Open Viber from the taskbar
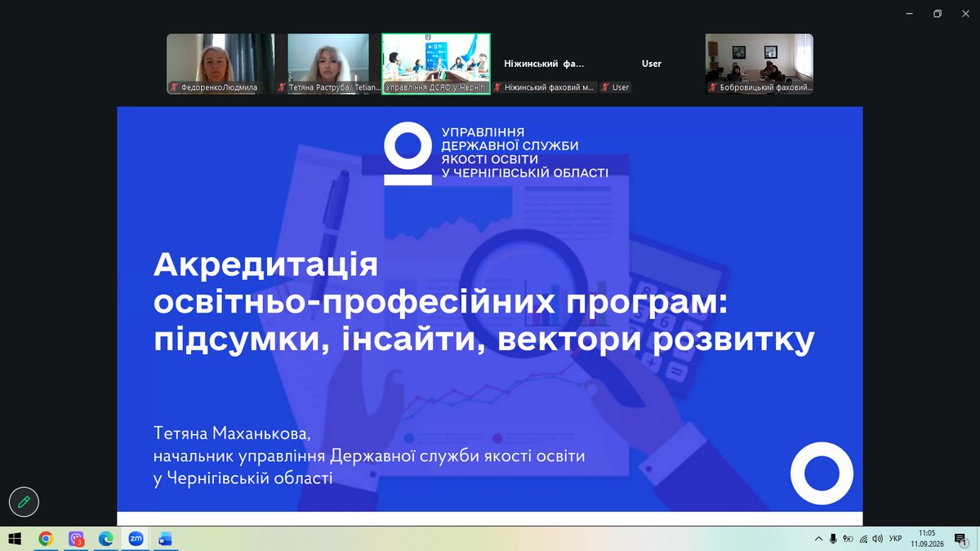 [76, 539]
